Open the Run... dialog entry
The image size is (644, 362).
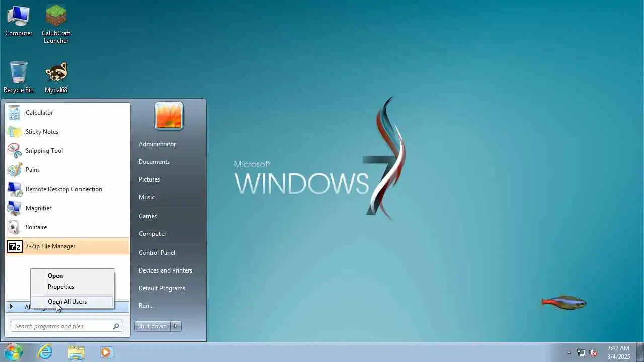(x=146, y=306)
